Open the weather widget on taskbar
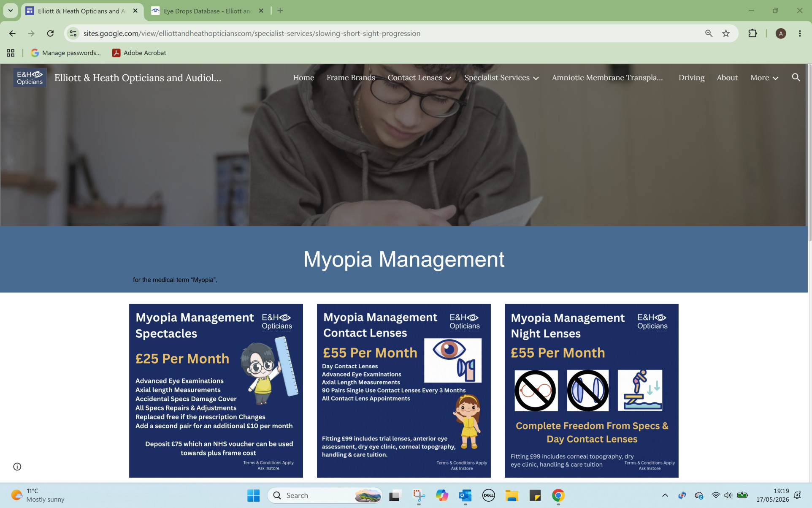This screenshot has height=508, width=812. point(38,495)
